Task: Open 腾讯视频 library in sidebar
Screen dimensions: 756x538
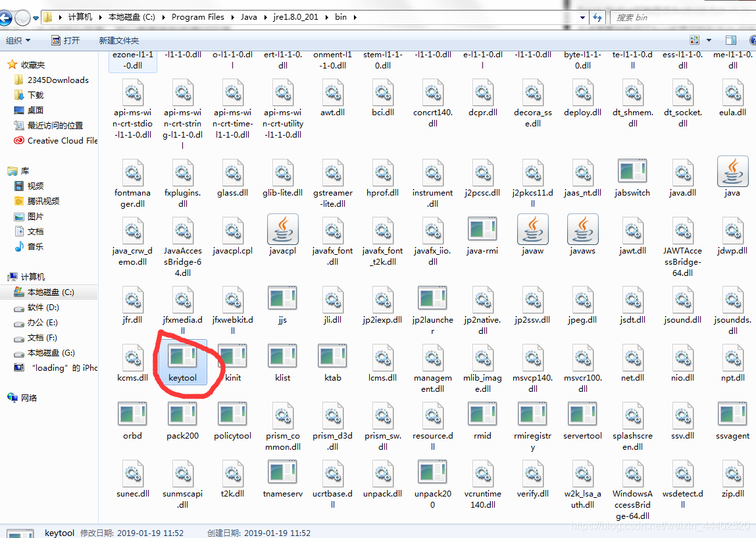Action: tap(43, 202)
